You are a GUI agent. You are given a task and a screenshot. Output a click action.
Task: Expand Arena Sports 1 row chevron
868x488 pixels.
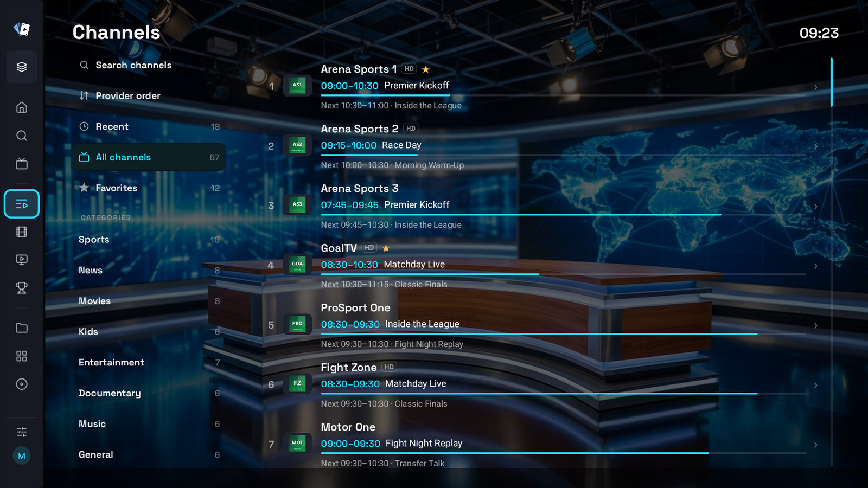(815, 87)
